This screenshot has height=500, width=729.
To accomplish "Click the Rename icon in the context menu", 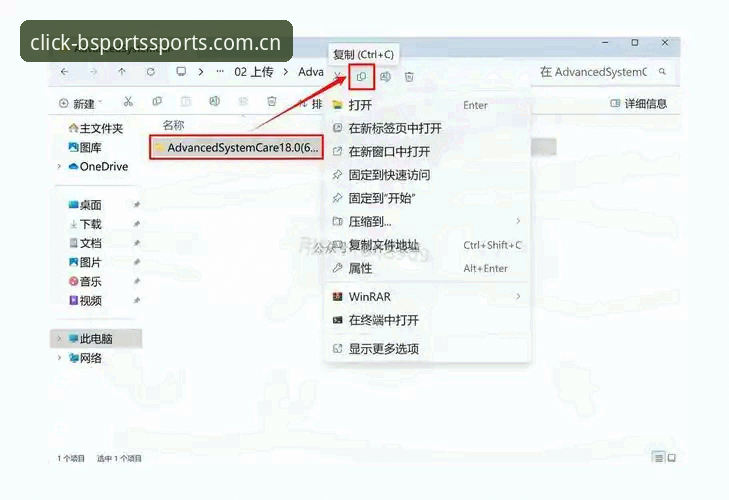I will tap(385, 77).
